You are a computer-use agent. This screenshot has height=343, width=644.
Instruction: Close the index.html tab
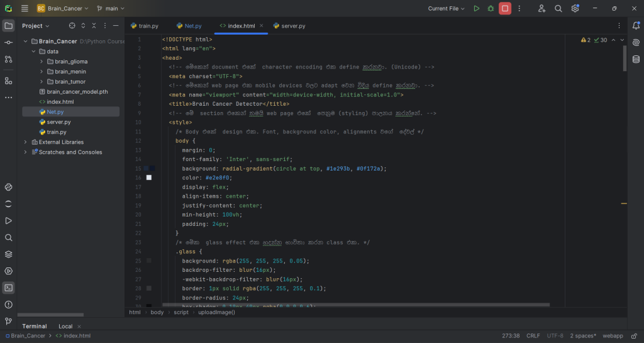pyautogui.click(x=262, y=26)
